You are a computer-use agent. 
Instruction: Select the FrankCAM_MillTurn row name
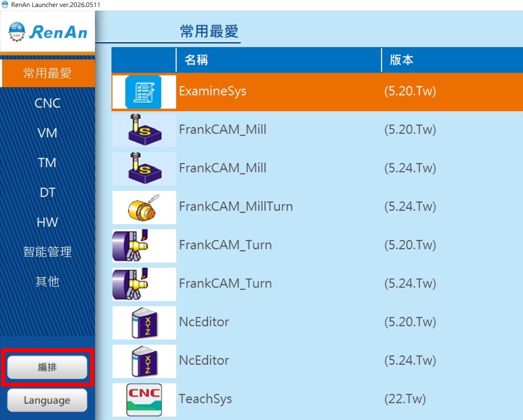pos(236,207)
